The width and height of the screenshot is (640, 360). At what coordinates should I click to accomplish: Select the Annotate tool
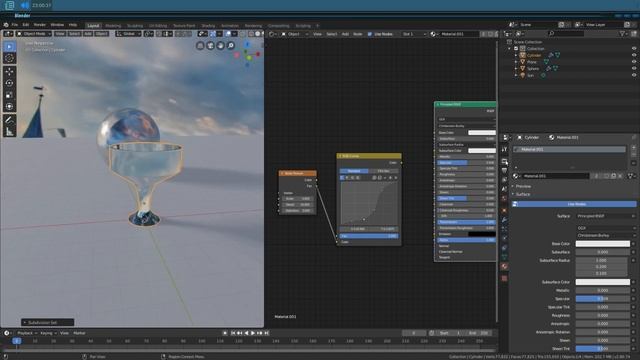coord(9,120)
